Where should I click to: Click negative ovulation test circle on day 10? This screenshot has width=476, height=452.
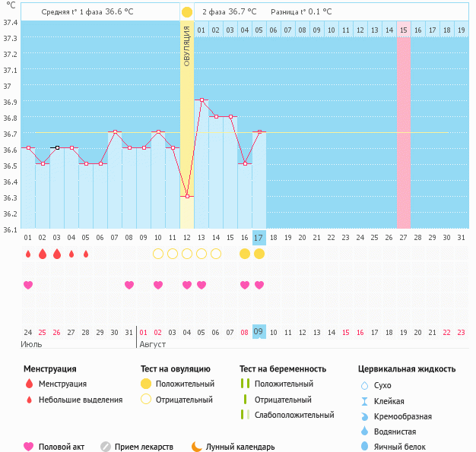pos(158,254)
